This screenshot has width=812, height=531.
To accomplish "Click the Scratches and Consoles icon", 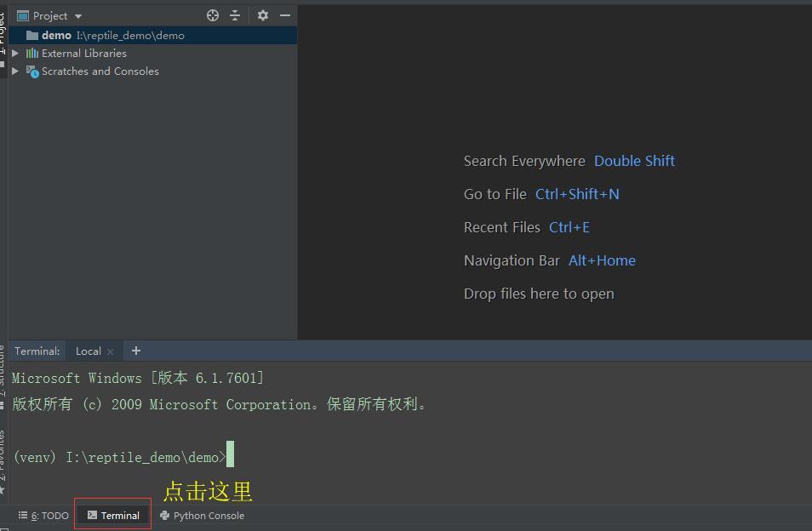I will tap(32, 71).
